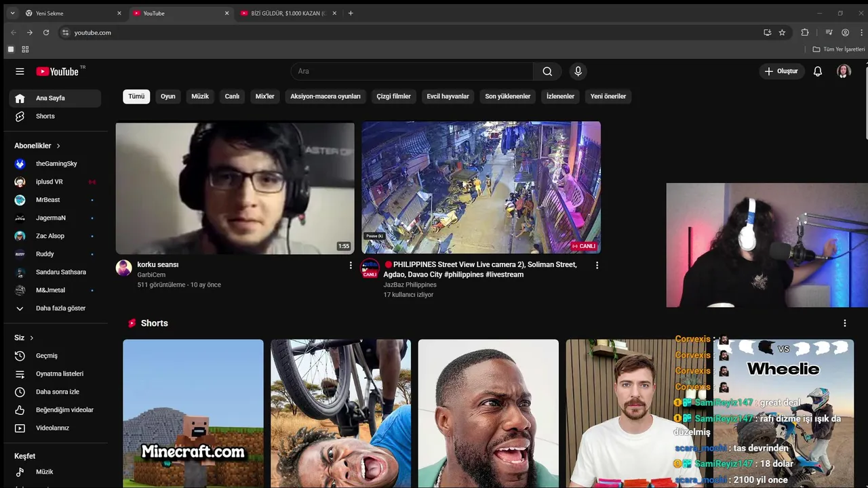Screen dimensions: 868x488
Task: Open JagermaN subscription
Action: click(x=55, y=218)
